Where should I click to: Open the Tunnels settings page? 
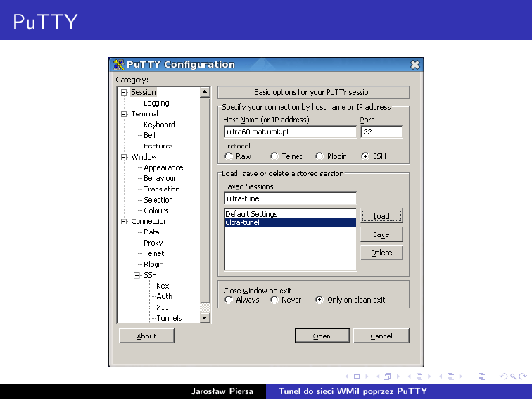click(169, 318)
